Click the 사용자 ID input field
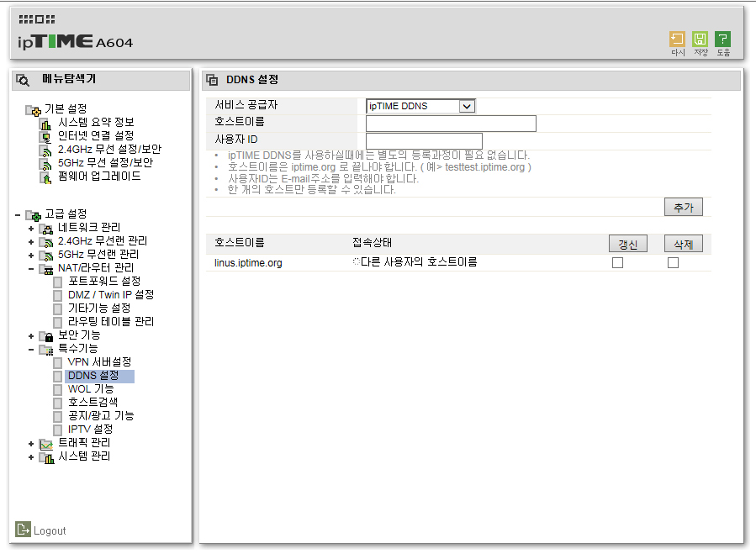Screen dimensions: 756x559 (x=424, y=140)
